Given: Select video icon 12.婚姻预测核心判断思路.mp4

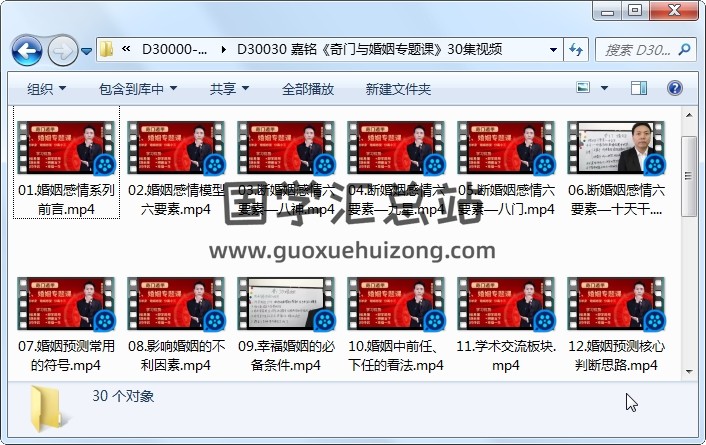Looking at the screenshot, I should (616, 304).
